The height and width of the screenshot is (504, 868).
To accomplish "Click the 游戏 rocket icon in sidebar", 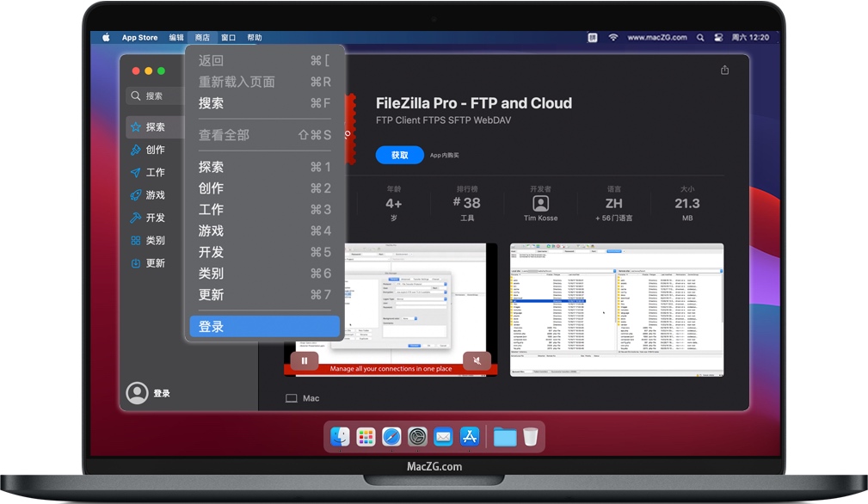I will (136, 195).
